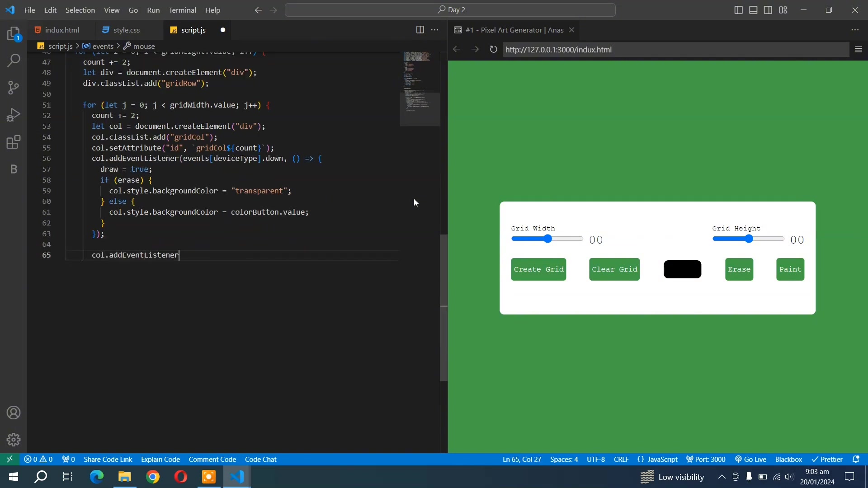Open Google Chrome from the taskbar
The image size is (868, 488).
153,477
